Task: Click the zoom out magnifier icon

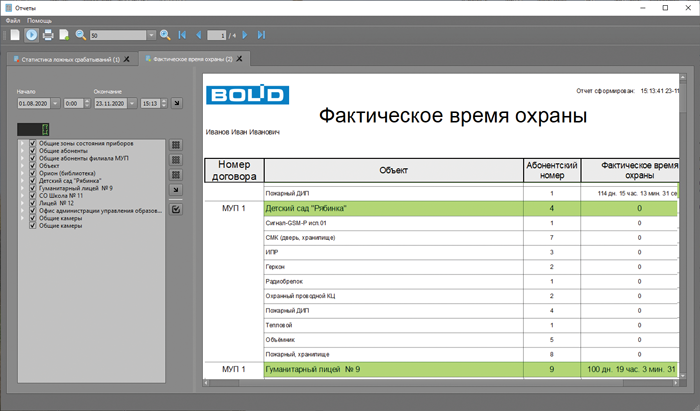Action: [x=80, y=35]
